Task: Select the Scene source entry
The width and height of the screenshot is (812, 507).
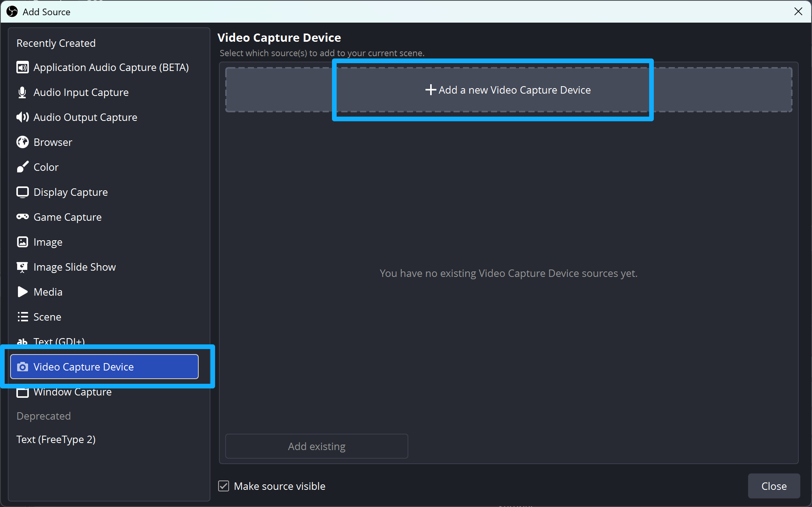Action: point(104,317)
